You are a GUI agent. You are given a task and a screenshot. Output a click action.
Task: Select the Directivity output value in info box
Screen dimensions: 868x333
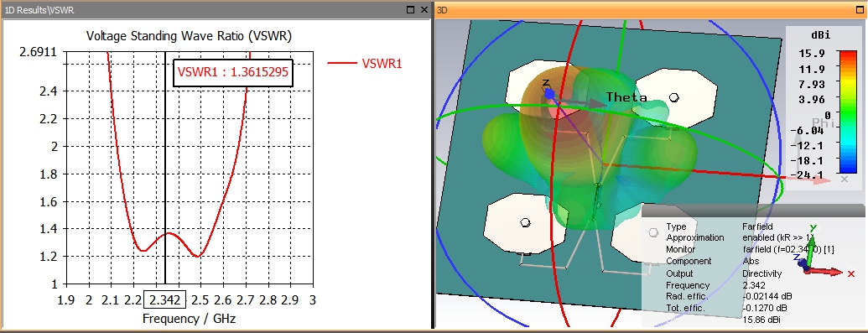pyautogui.click(x=761, y=273)
